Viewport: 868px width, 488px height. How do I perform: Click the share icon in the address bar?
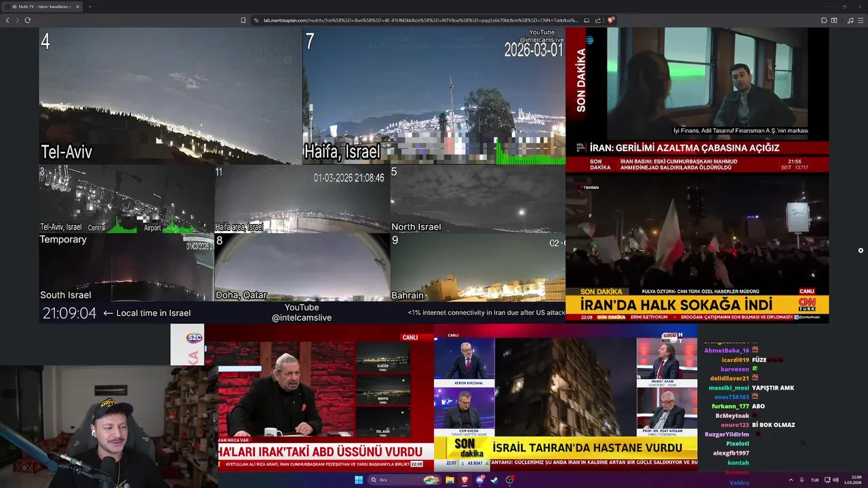click(x=598, y=20)
